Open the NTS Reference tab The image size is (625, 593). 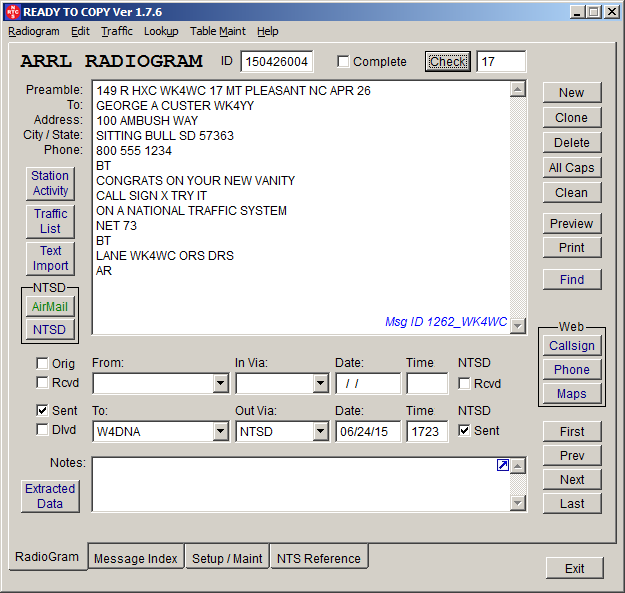(x=319, y=558)
